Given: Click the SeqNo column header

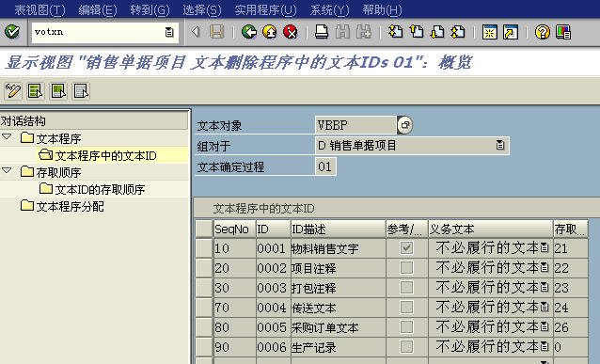Looking at the screenshot, I should tap(234, 229).
